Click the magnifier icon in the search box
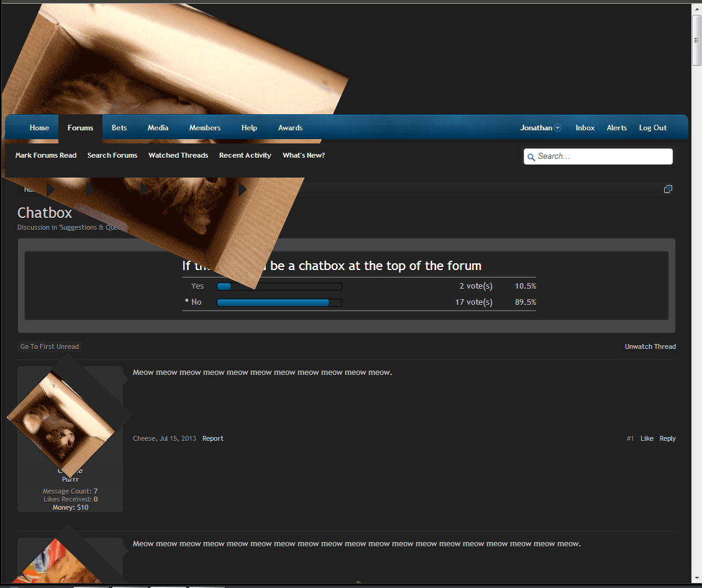 531,157
